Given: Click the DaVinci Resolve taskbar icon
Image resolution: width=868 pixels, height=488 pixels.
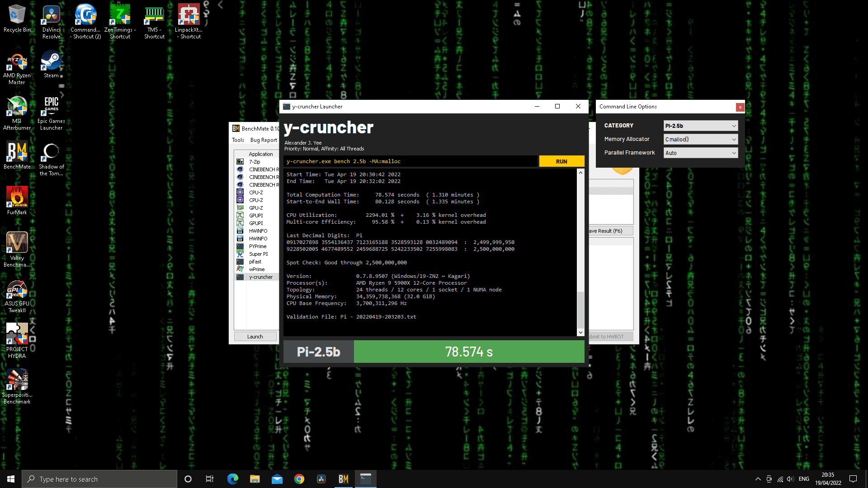Looking at the screenshot, I should pos(321,479).
